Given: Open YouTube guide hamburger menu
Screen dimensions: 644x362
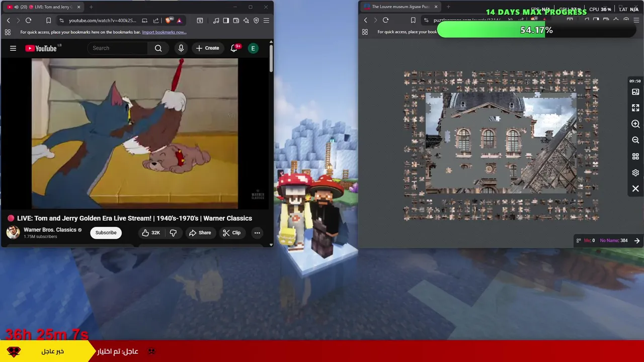Looking at the screenshot, I should pos(13,48).
